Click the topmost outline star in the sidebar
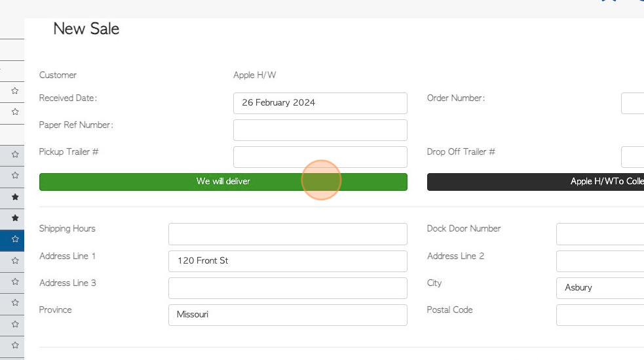The width and height of the screenshot is (644, 360). 15,91
